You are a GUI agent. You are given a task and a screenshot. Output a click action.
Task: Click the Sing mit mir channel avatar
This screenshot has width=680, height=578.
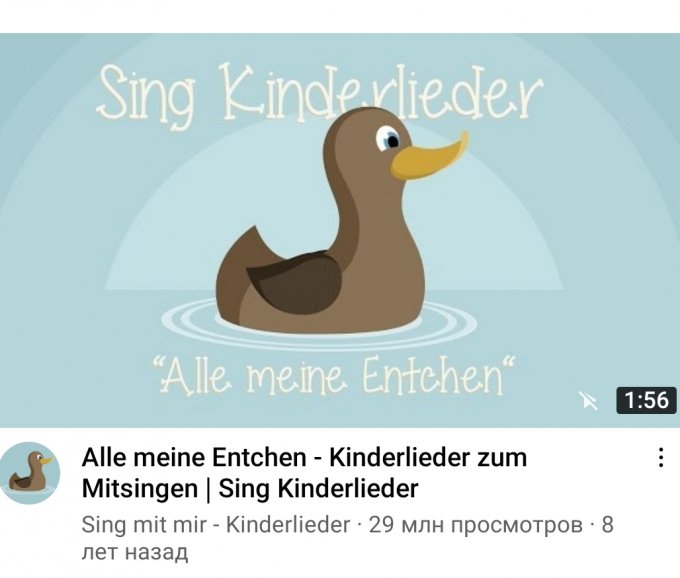(29, 473)
